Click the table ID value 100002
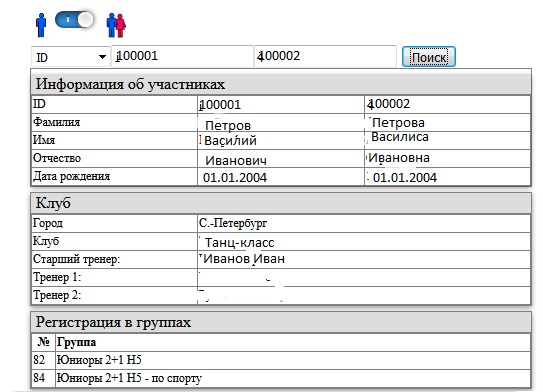 (389, 104)
